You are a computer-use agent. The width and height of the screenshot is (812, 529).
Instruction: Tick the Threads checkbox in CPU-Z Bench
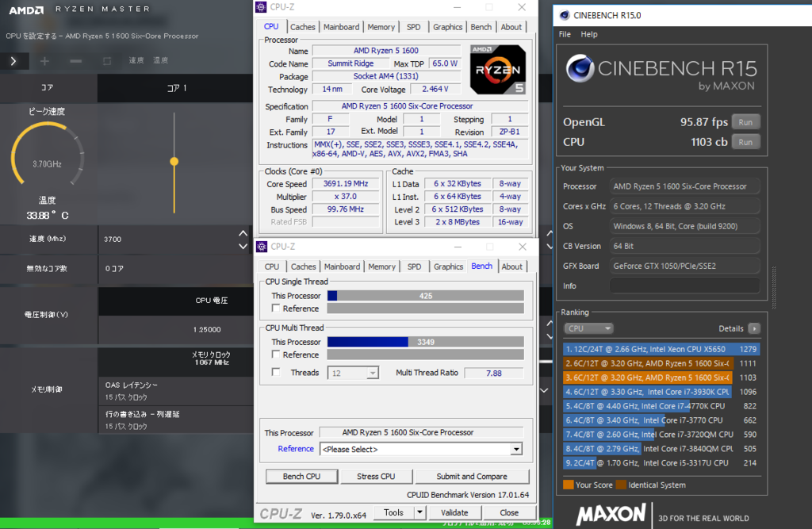pyautogui.click(x=276, y=372)
